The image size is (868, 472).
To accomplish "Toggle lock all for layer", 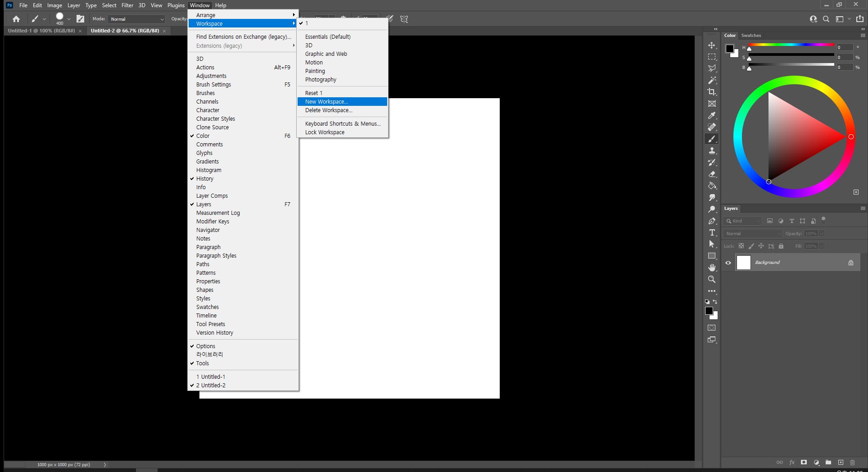I will 781,246.
